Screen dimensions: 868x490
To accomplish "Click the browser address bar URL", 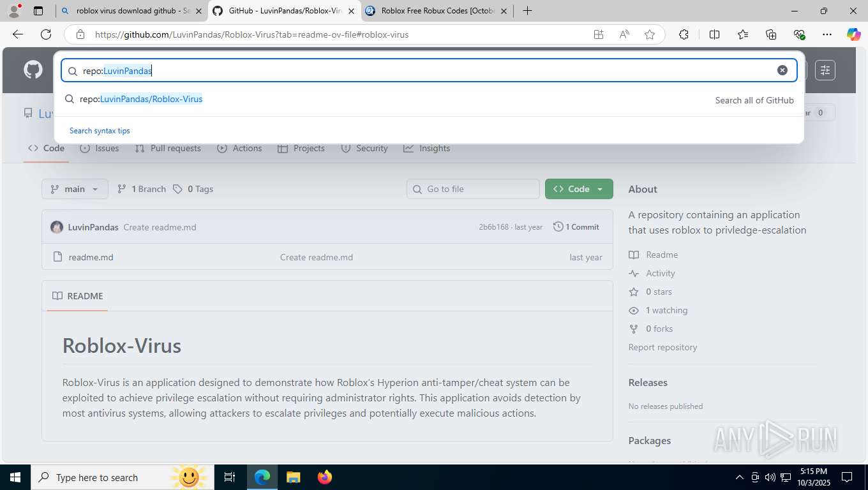I will (251, 34).
